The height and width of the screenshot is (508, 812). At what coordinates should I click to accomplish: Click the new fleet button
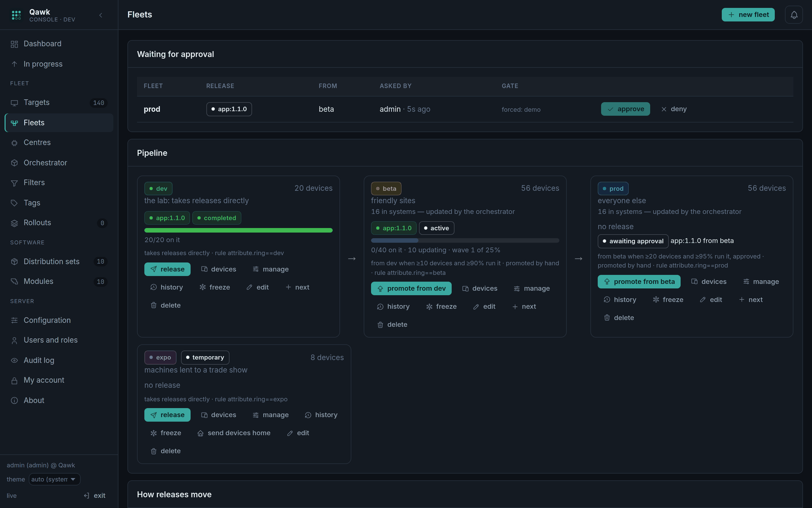(x=748, y=15)
